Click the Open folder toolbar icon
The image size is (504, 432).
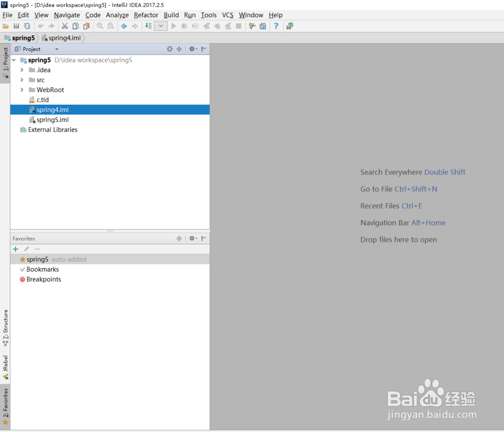tap(6, 26)
